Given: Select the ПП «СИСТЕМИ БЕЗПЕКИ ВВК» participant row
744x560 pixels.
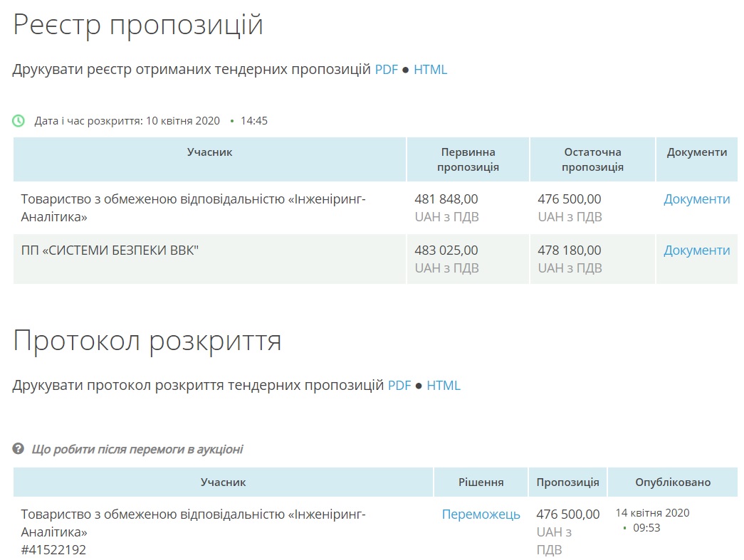Looking at the screenshot, I should pos(110,250).
